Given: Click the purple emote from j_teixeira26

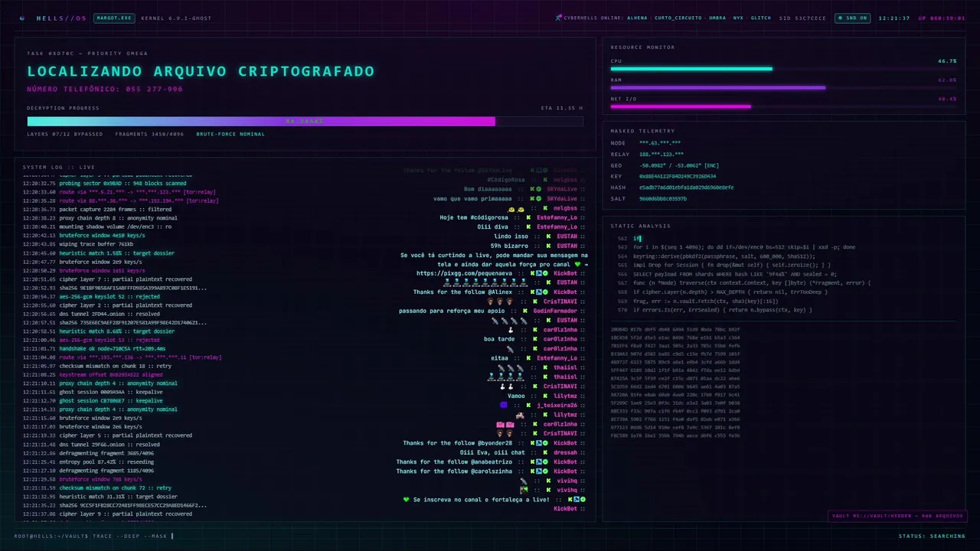Looking at the screenshot, I should click(504, 406).
